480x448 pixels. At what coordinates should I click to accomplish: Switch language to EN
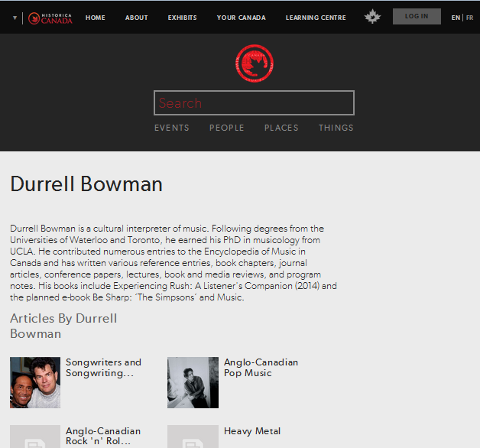(456, 18)
